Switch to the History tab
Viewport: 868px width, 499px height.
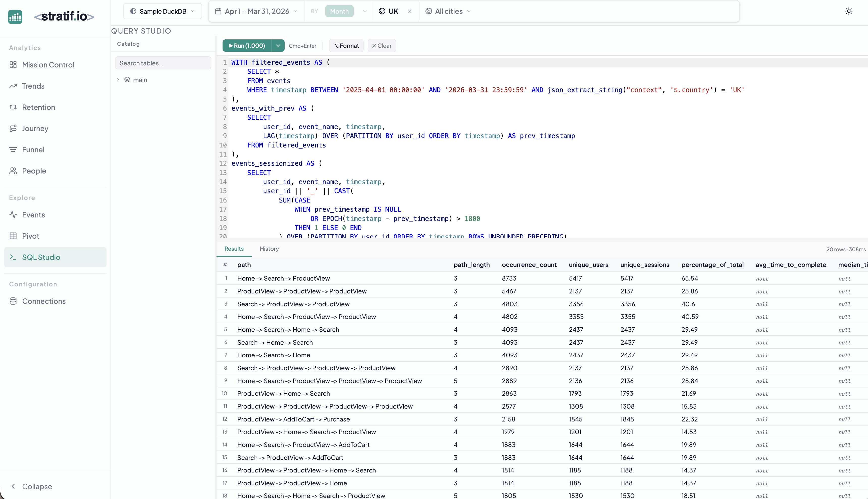pyautogui.click(x=269, y=249)
